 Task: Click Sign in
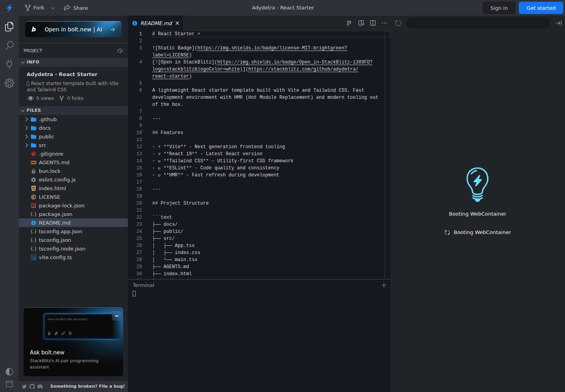click(499, 8)
